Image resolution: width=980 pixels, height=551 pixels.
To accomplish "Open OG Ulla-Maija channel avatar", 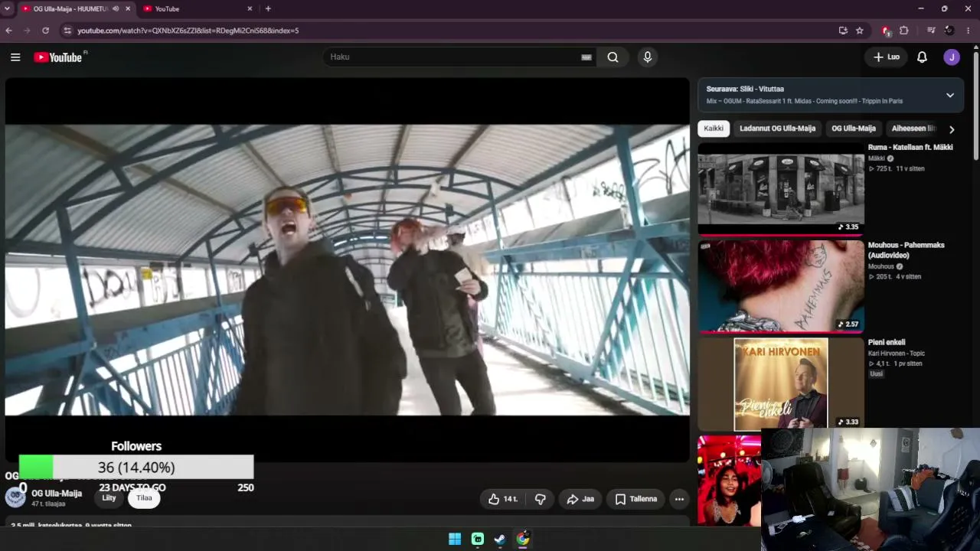I will [x=15, y=497].
